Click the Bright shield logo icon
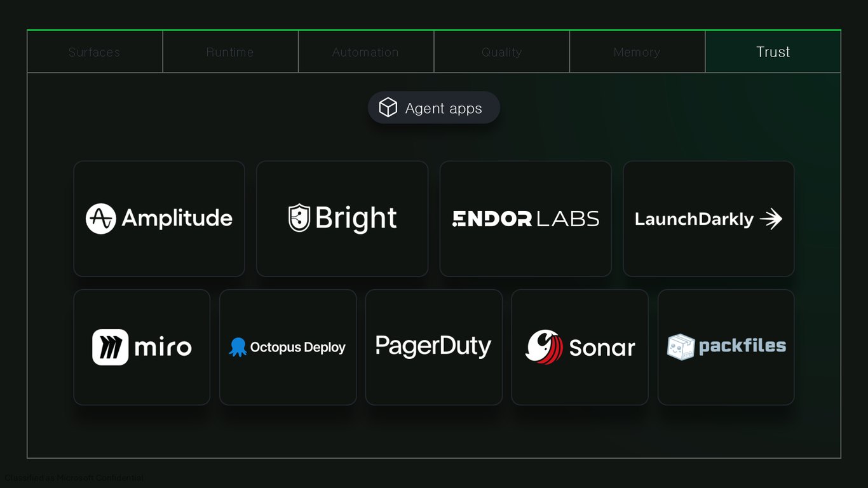This screenshot has width=868, height=488. pos(299,218)
